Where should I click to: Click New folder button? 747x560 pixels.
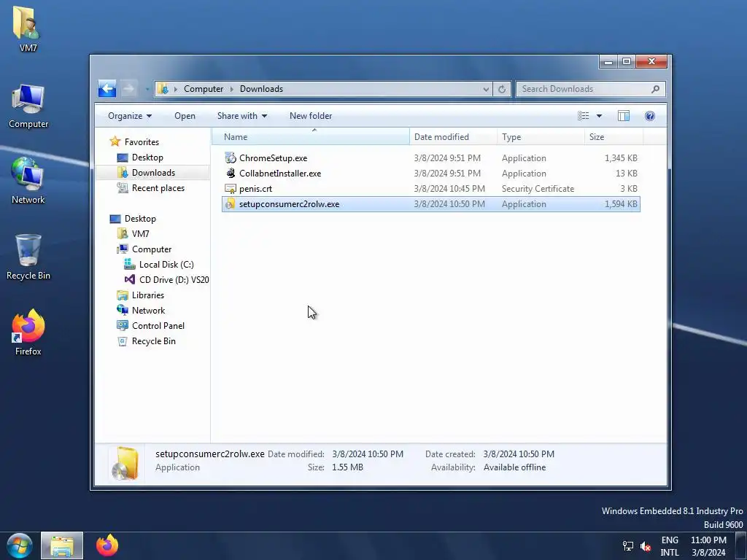(311, 116)
